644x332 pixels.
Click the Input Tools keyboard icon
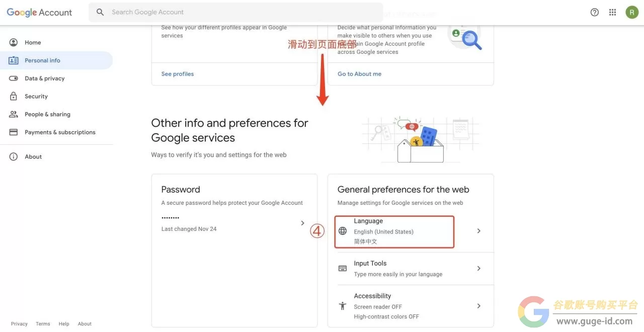(343, 269)
